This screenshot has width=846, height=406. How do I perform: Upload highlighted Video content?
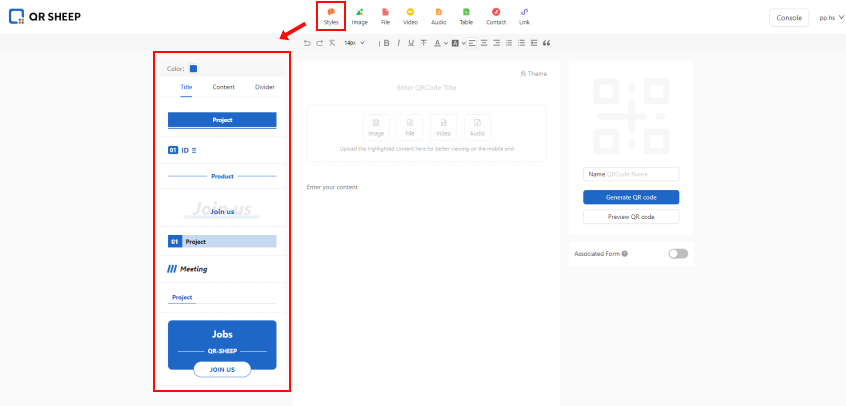coord(444,127)
